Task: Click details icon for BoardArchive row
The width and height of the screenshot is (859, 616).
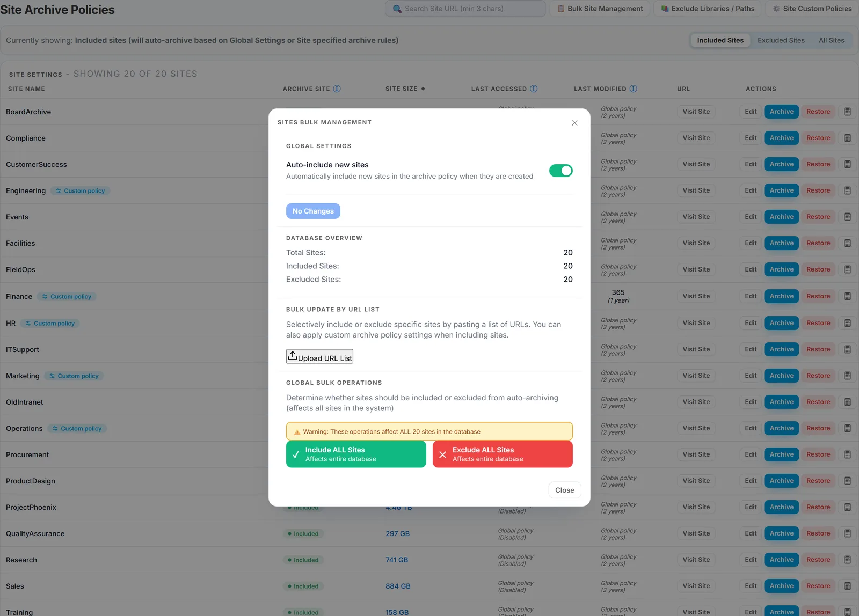Action: coord(847,112)
